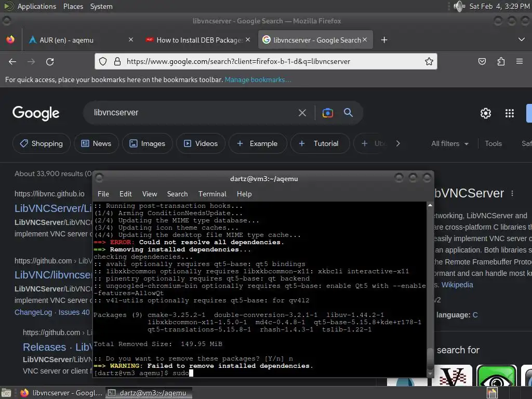The width and height of the screenshot is (532, 399).
Task: Search by image with the camera icon
Action: coord(327,113)
